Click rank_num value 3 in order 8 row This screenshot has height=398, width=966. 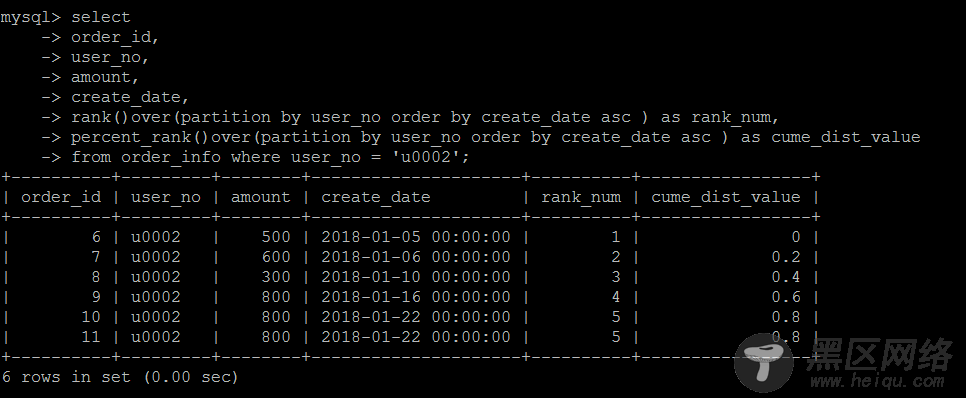616,277
